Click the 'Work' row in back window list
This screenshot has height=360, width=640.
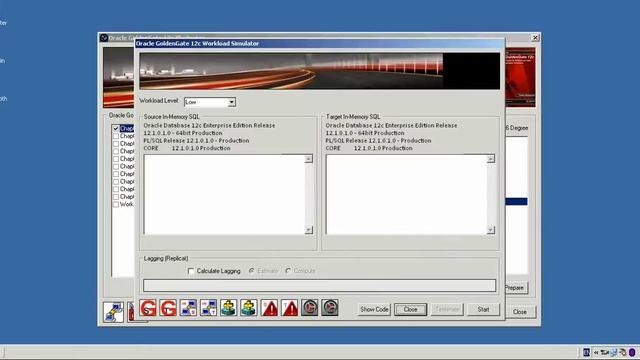coord(127,204)
